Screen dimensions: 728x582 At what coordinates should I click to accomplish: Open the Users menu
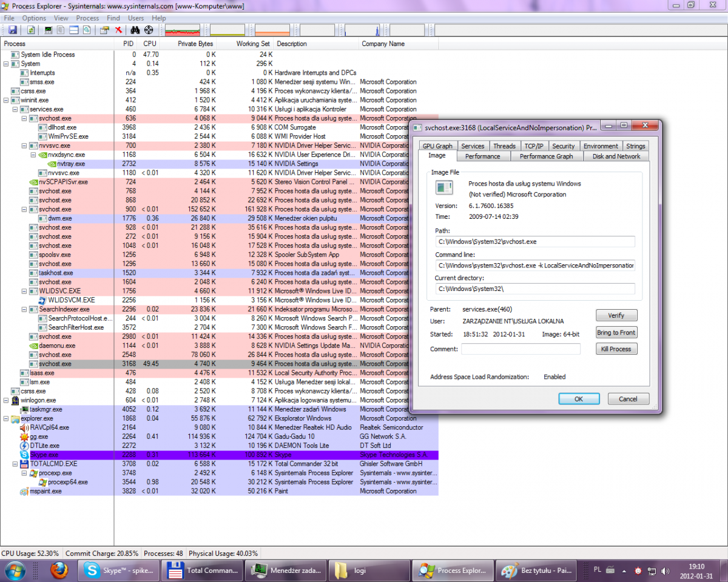(x=136, y=18)
